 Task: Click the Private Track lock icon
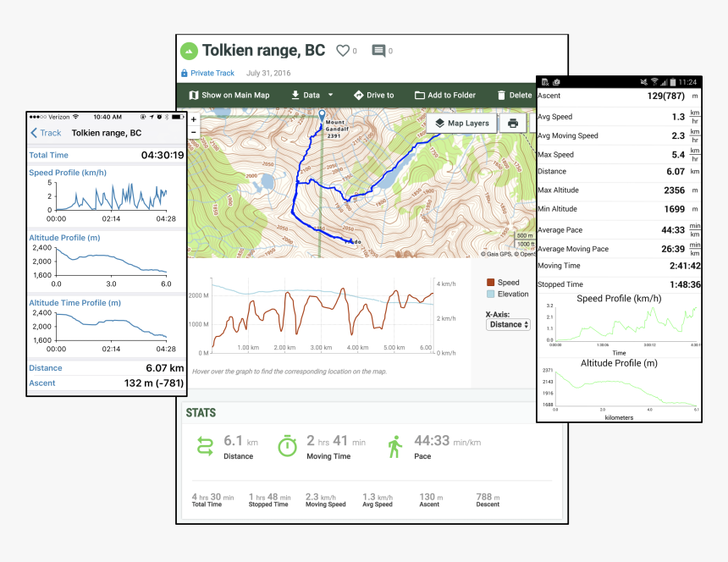[x=184, y=74]
